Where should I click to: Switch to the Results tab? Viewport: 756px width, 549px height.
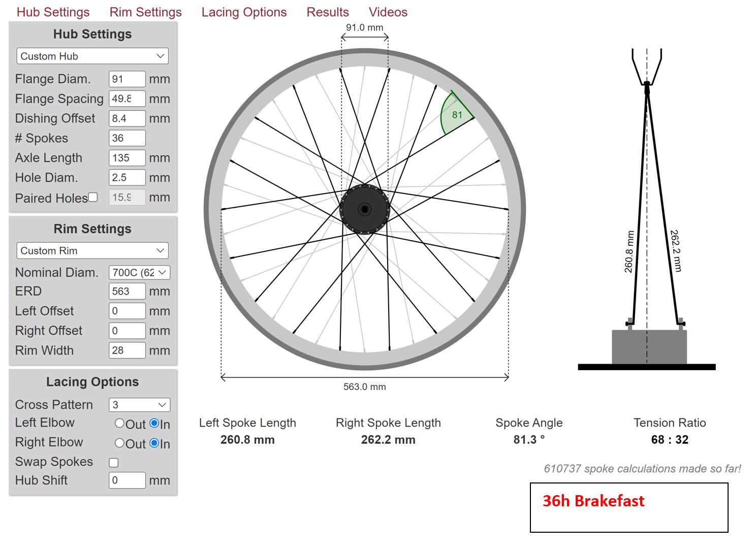pyautogui.click(x=328, y=12)
